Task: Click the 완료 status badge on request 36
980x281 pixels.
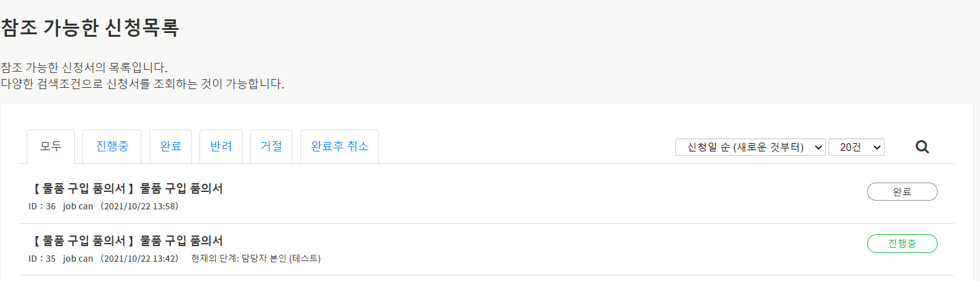Action: pyautogui.click(x=902, y=192)
